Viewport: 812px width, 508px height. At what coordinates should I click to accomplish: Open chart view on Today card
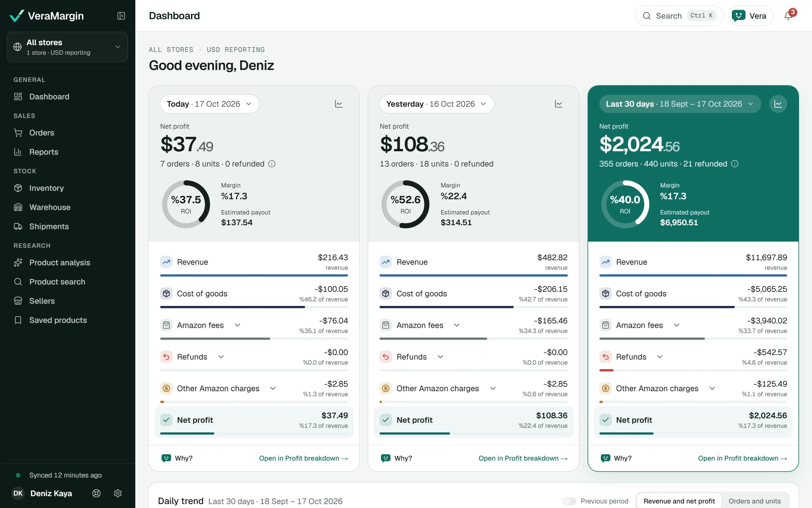click(339, 104)
